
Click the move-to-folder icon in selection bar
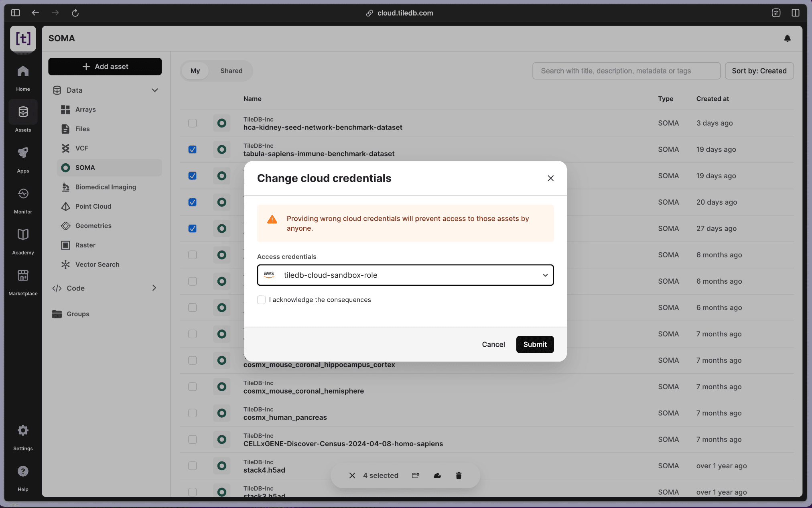coord(416,475)
